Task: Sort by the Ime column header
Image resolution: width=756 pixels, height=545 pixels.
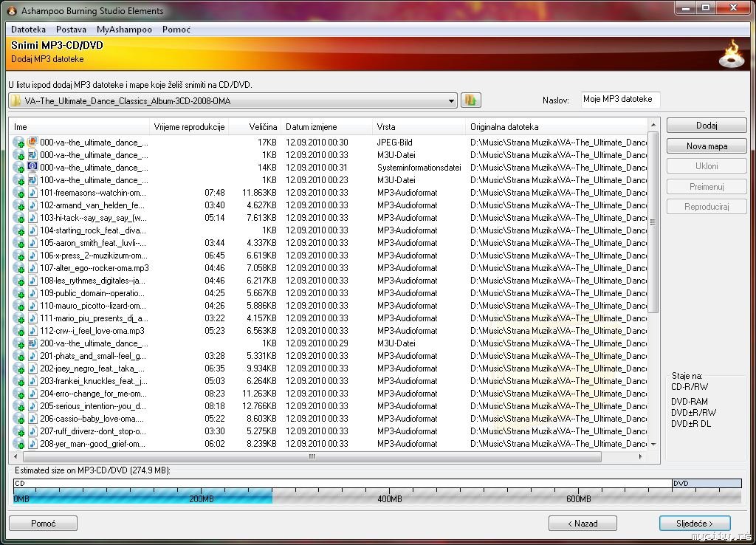Action: pos(79,127)
